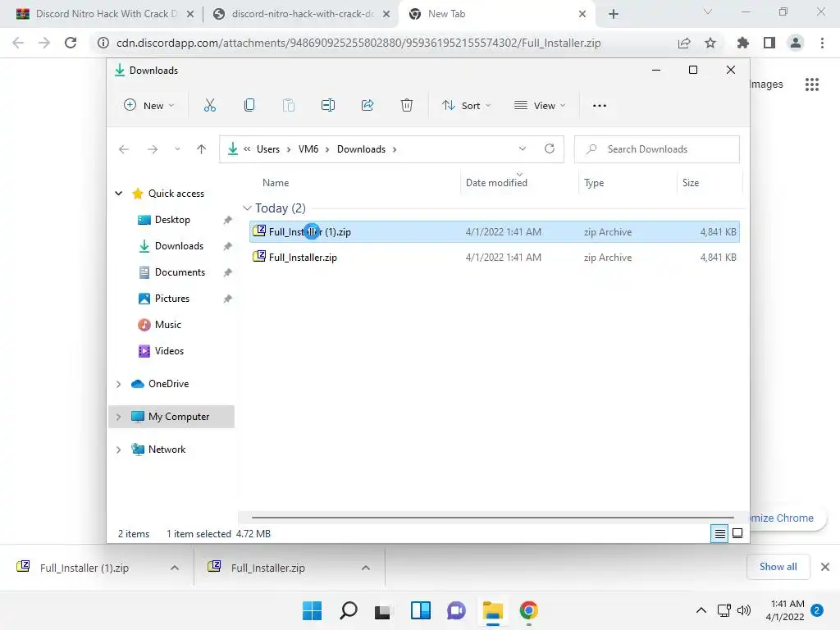Select Desktop in Quick access
840x630 pixels.
[x=172, y=220]
